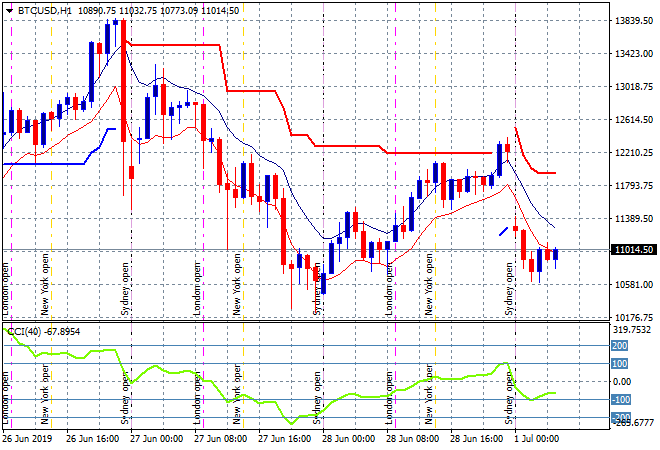Click the 28 Jun 16:00 time label
Screen dimensions: 660x450
point(478,438)
